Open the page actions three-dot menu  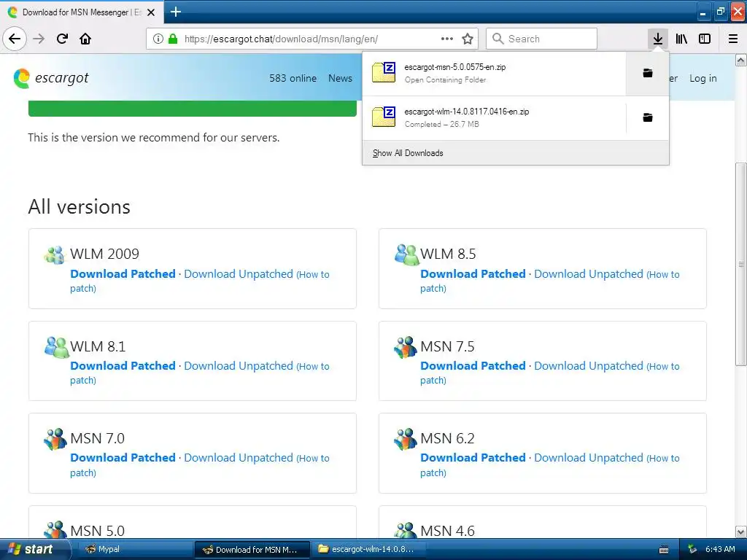(447, 39)
